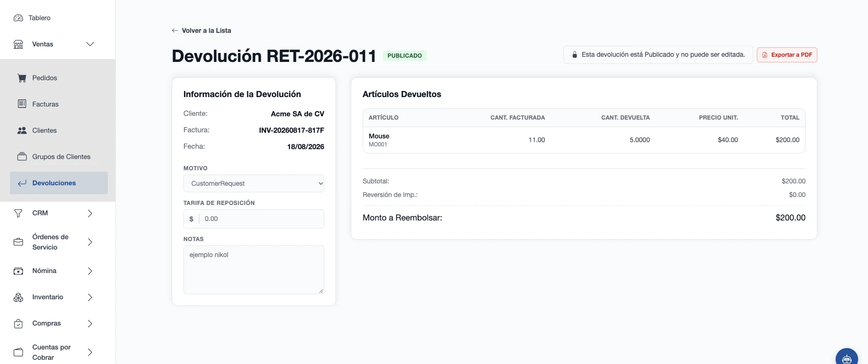Screen dimensions: 868x364
Task: Expand the Cuentas por Cobrar chevron
Action: tap(90, 352)
